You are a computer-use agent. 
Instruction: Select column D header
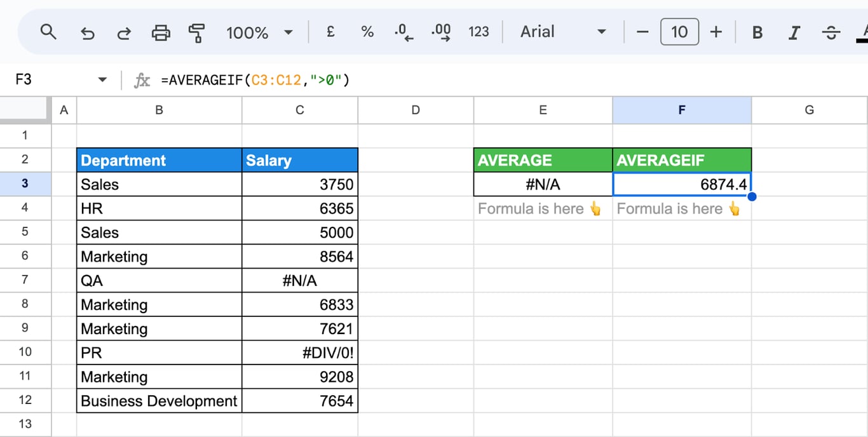pyautogui.click(x=416, y=110)
